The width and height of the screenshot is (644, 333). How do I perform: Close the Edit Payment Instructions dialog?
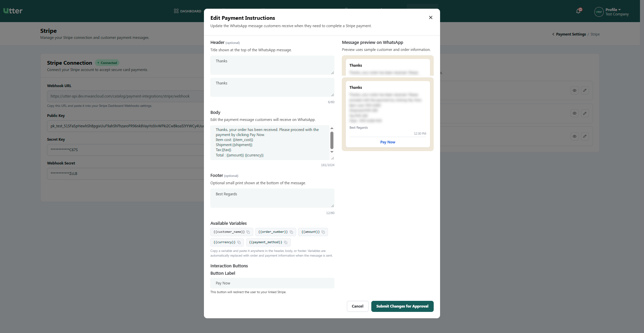coord(431,17)
